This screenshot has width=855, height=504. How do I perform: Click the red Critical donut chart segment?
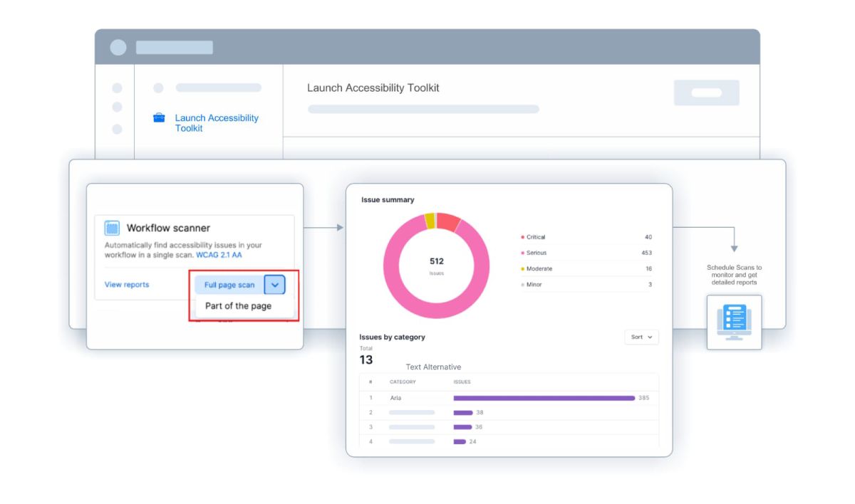(448, 221)
